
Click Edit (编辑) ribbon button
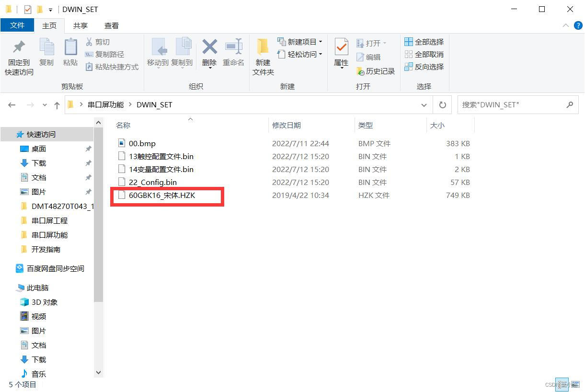[368, 57]
